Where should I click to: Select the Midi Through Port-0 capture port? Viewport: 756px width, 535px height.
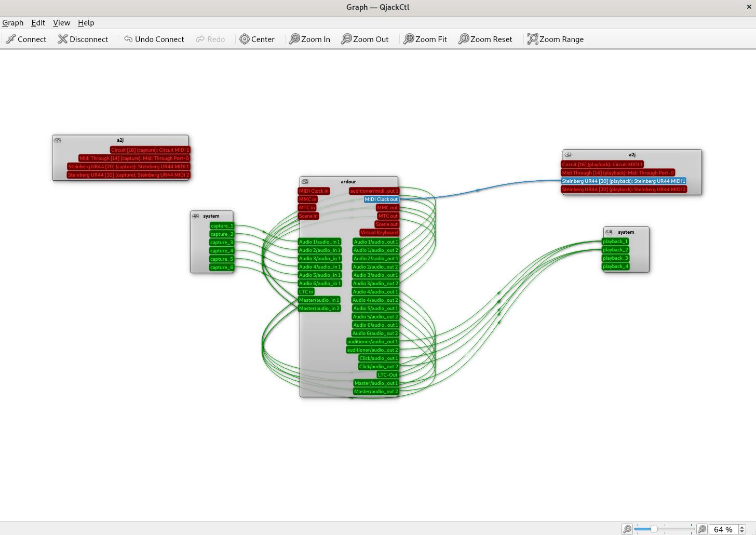(x=134, y=158)
